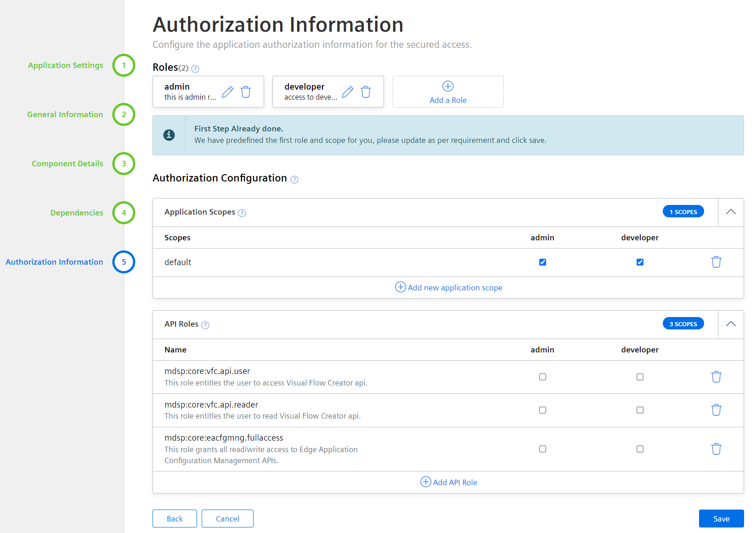
Task: Click Add API Role link
Action: [x=455, y=482]
